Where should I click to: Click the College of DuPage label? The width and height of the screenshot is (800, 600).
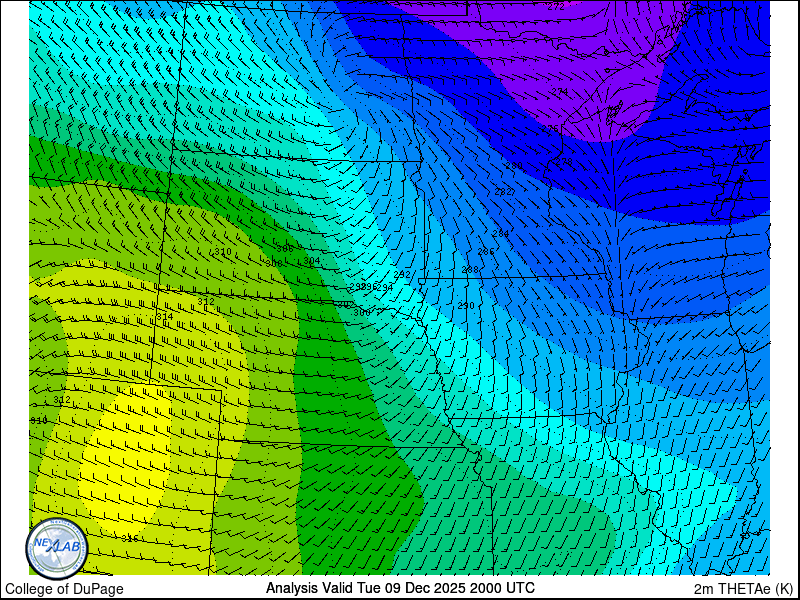tap(64, 589)
